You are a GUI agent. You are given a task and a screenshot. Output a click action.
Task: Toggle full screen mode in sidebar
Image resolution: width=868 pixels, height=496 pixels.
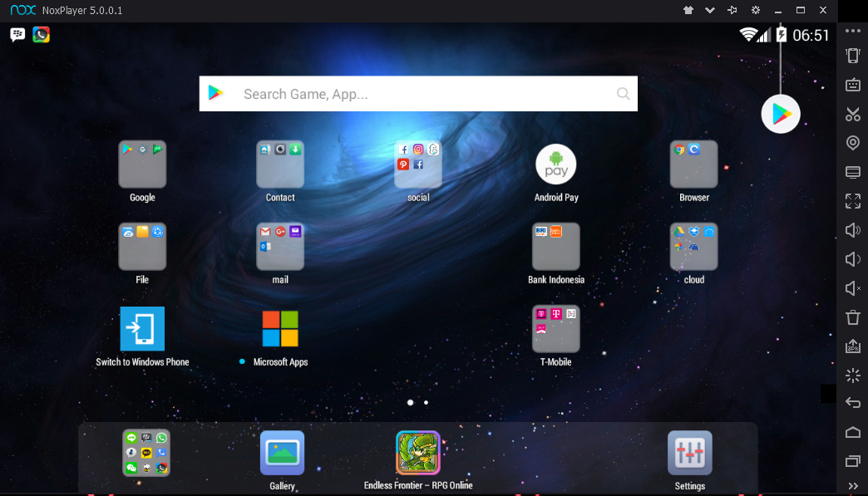pos(853,201)
